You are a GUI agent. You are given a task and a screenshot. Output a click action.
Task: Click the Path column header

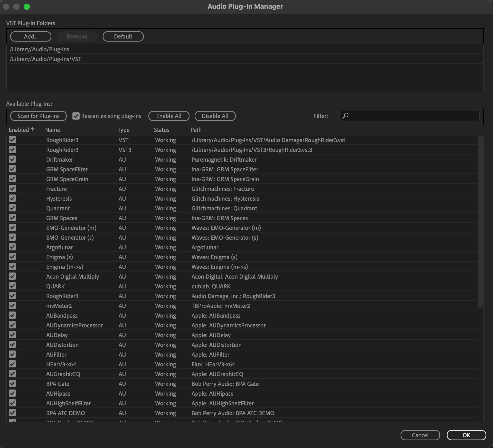pyautogui.click(x=196, y=130)
